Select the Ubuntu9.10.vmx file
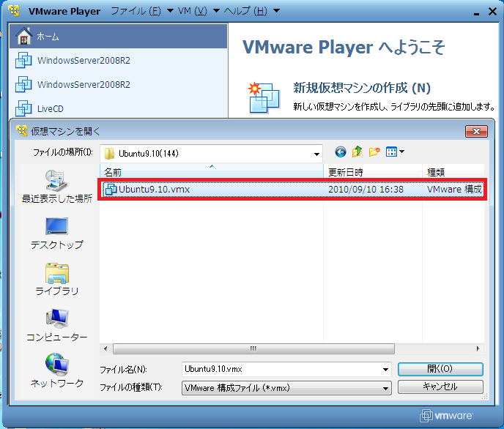This screenshot has height=429, width=504. [x=292, y=190]
